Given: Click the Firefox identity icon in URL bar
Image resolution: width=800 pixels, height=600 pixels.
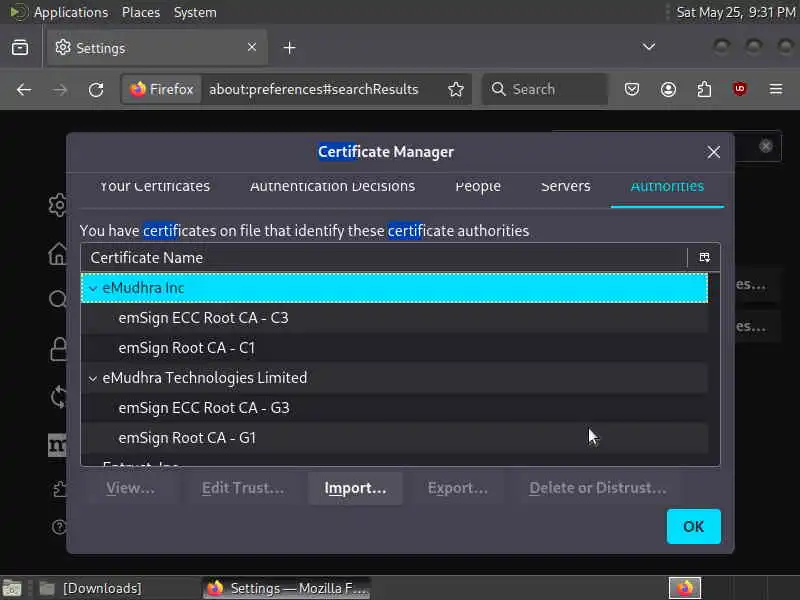Looking at the screenshot, I should pos(161,89).
